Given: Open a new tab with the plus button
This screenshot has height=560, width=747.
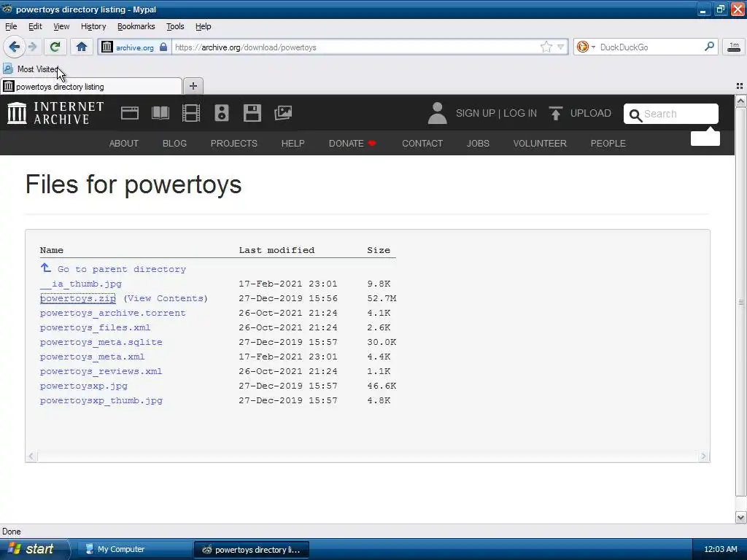Looking at the screenshot, I should pyautogui.click(x=193, y=86).
